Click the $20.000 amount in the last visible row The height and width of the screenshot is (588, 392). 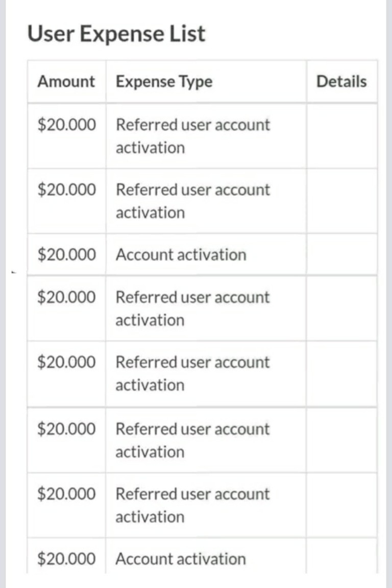pyautogui.click(x=66, y=558)
